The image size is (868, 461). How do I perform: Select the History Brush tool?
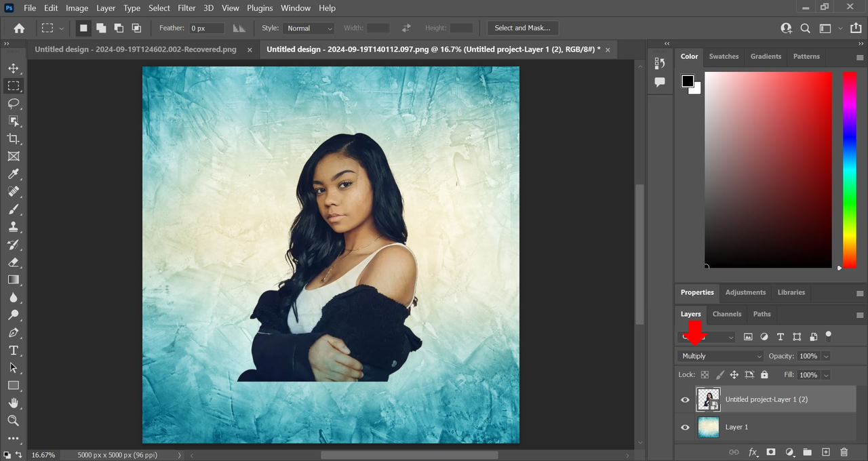[x=13, y=245]
